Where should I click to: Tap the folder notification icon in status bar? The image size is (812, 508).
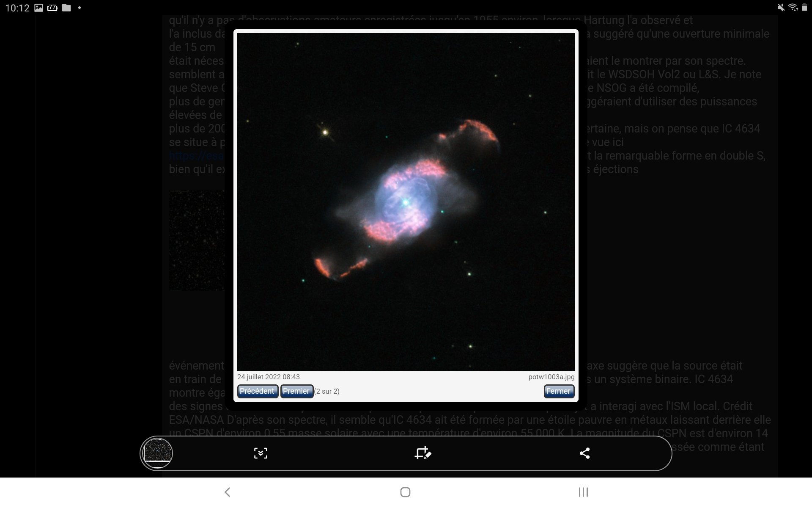[66, 8]
